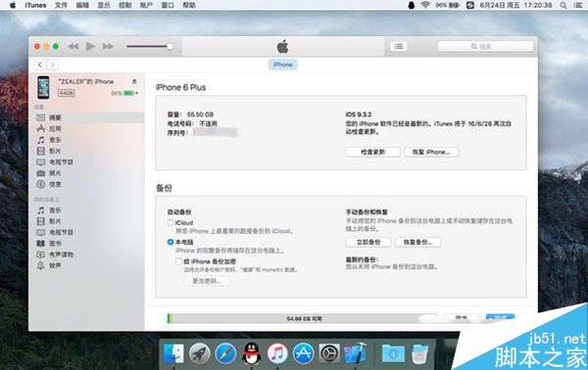Select the iPhone tab at top

coord(283,65)
